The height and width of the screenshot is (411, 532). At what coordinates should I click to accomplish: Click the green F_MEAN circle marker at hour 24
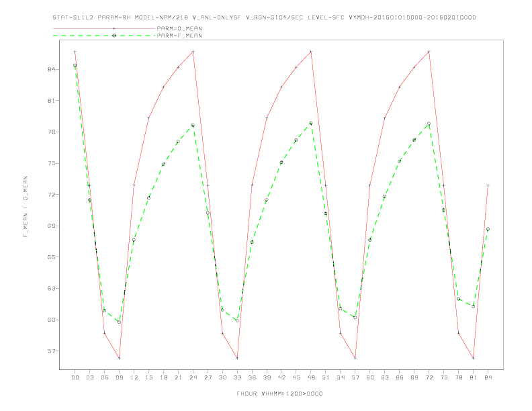[193, 125]
